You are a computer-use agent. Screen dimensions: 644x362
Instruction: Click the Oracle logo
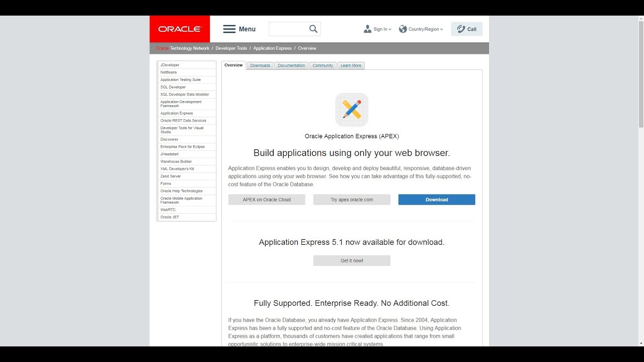point(180,29)
